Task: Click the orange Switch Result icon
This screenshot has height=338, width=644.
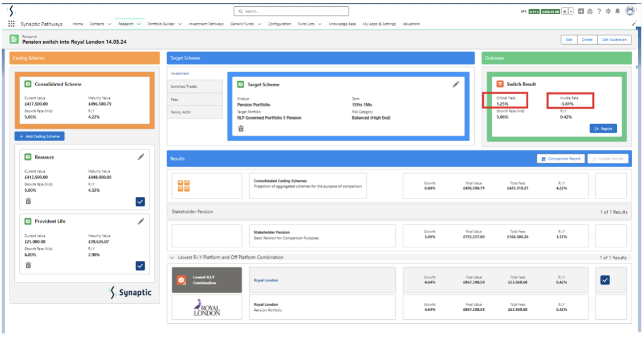Action: point(500,84)
